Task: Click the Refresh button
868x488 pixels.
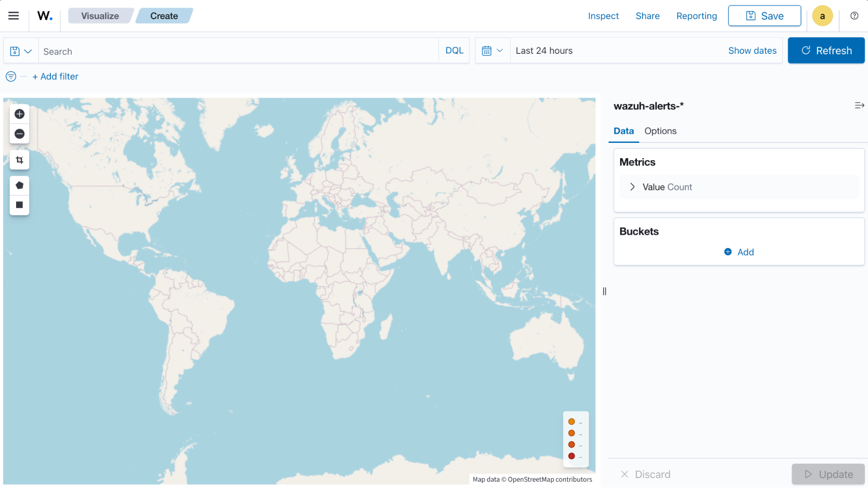Action: coord(826,50)
